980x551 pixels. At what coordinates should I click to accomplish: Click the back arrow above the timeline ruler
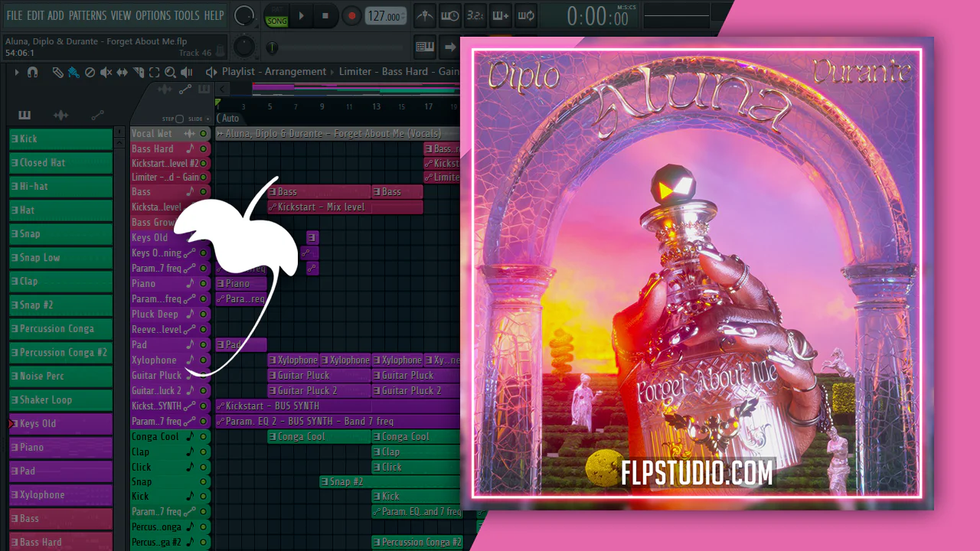point(224,90)
